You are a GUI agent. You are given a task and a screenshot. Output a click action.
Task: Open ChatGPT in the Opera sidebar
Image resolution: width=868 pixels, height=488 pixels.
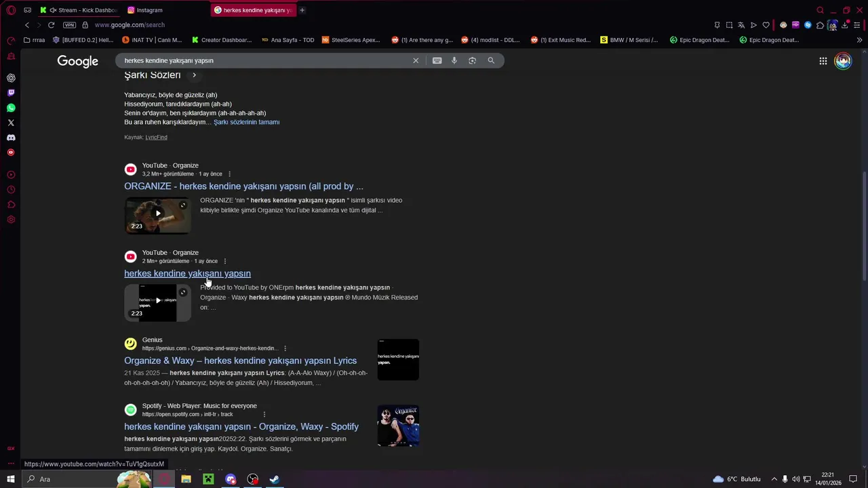[11, 78]
